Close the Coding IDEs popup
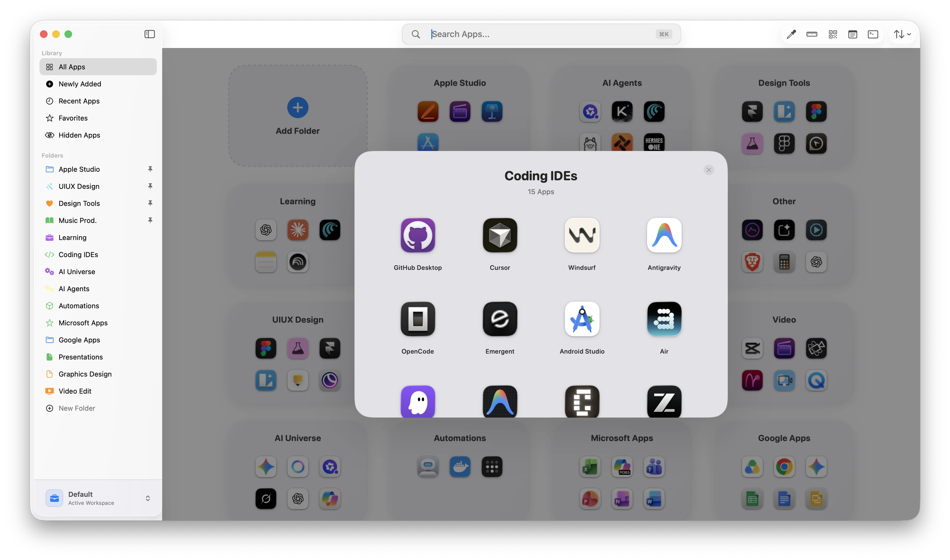 [x=708, y=170]
